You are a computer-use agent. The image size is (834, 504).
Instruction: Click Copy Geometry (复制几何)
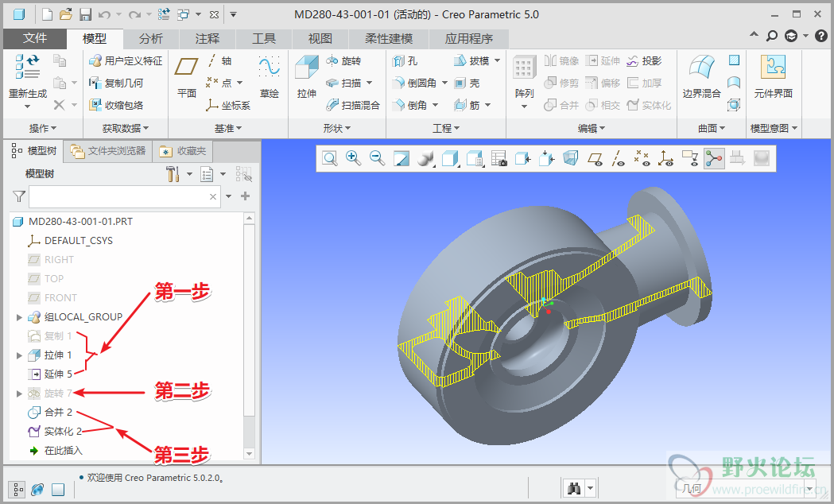(x=116, y=83)
